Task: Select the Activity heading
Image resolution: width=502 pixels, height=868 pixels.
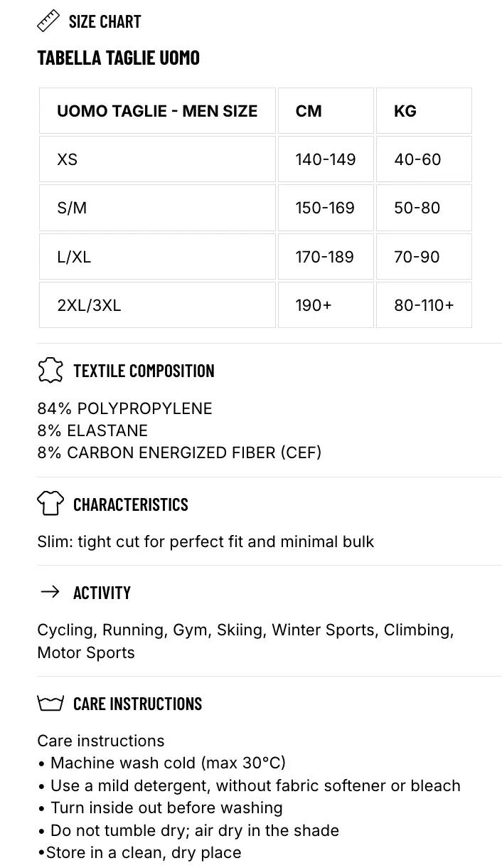Action: coord(102,593)
